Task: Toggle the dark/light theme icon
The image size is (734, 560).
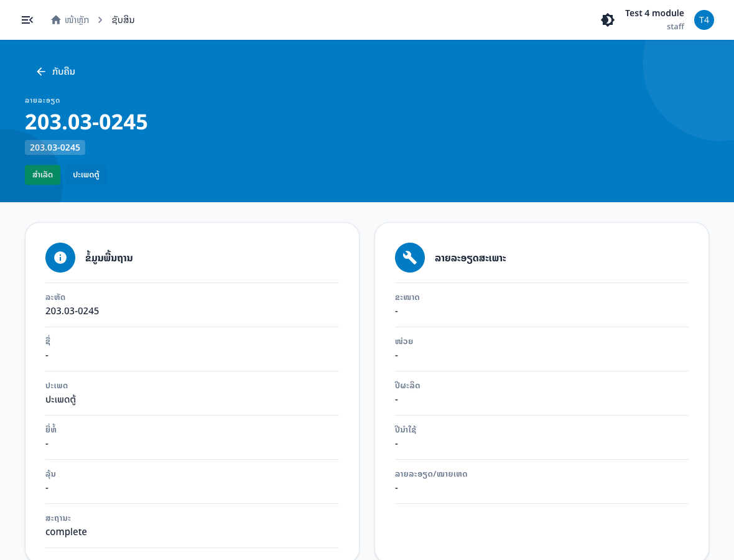Action: (608, 20)
